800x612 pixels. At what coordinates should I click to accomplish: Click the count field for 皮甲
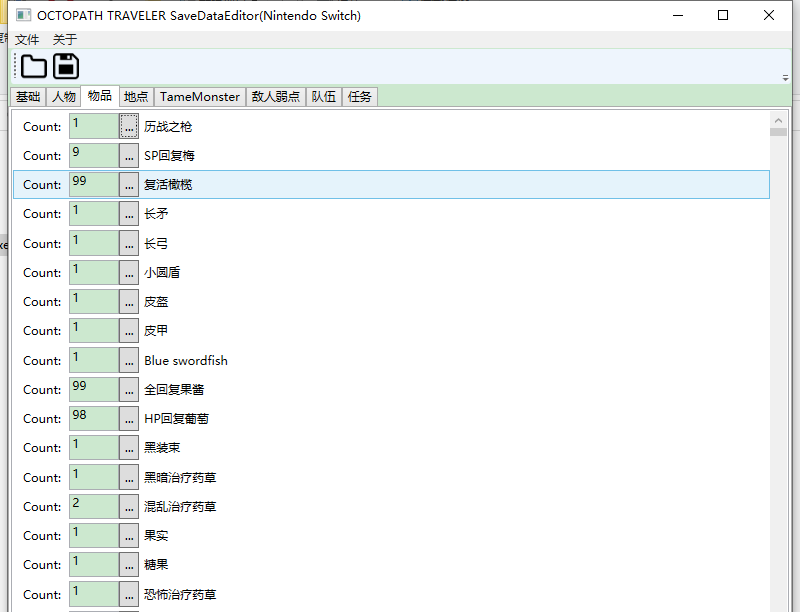pyautogui.click(x=94, y=330)
